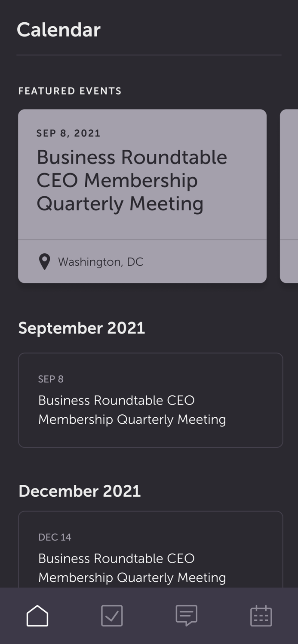Click the Calendar page title
The width and height of the screenshot is (298, 644).
click(58, 29)
